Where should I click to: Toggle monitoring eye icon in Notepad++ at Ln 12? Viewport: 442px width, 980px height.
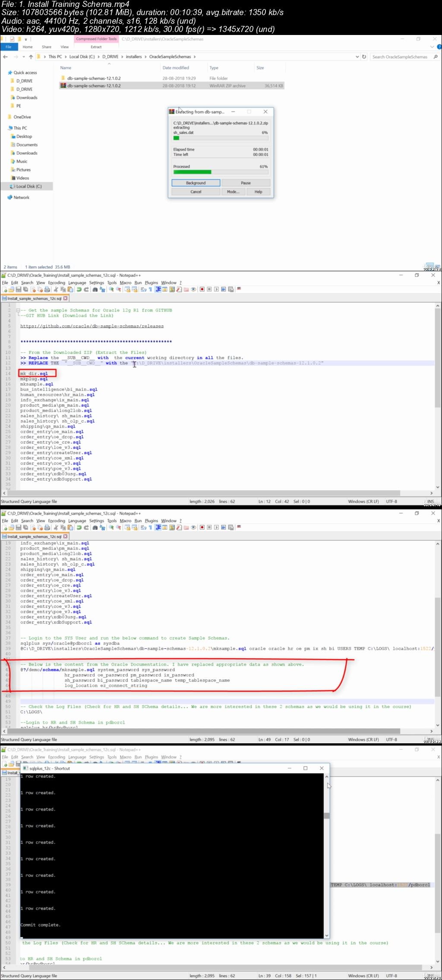click(x=193, y=289)
